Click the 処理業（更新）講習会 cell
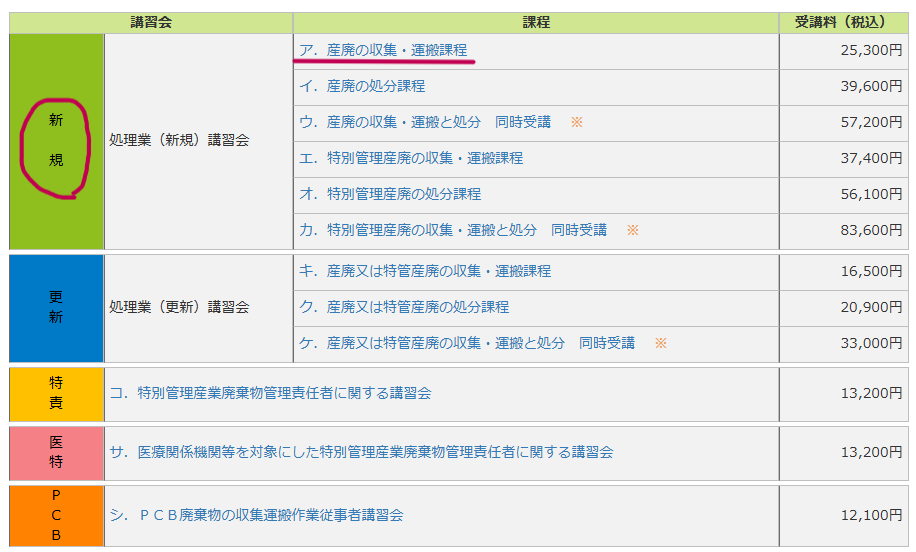916x552 pixels. [x=179, y=307]
